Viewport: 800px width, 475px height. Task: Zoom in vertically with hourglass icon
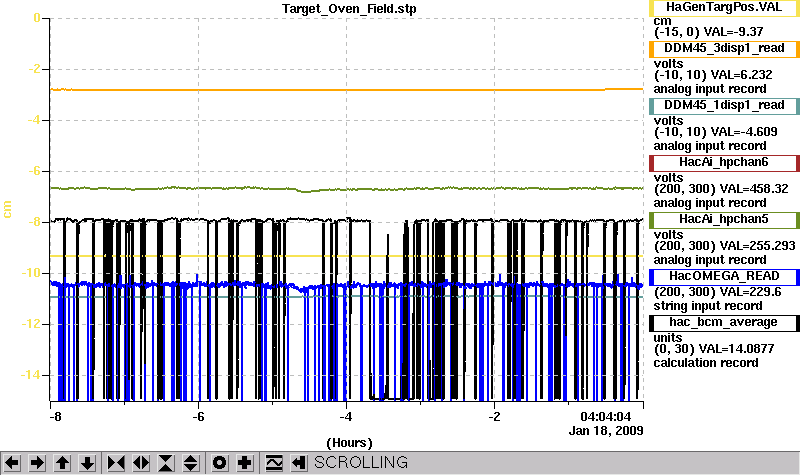pos(166,463)
